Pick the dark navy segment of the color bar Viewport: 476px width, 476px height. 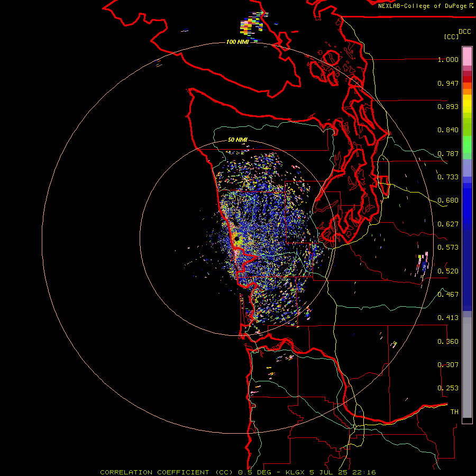click(467, 270)
